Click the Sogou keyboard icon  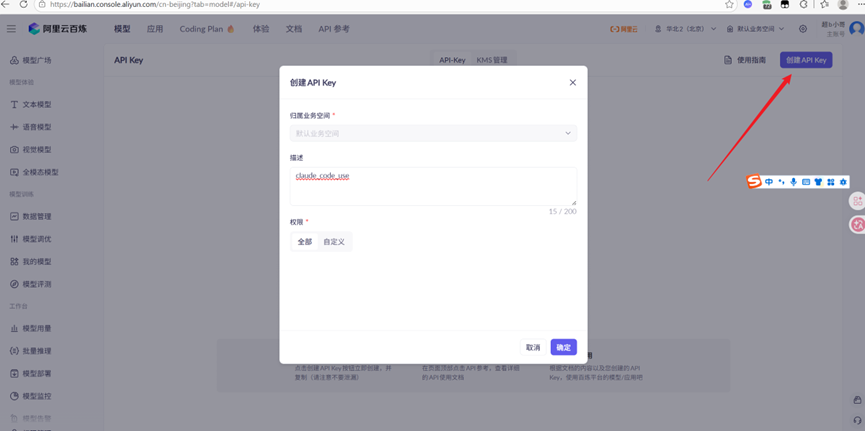(805, 182)
